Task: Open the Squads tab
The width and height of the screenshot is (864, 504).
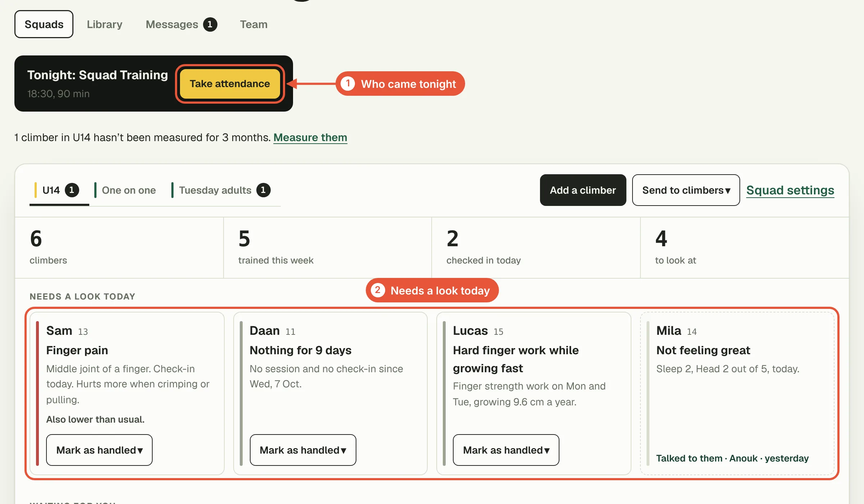Action: point(44,24)
